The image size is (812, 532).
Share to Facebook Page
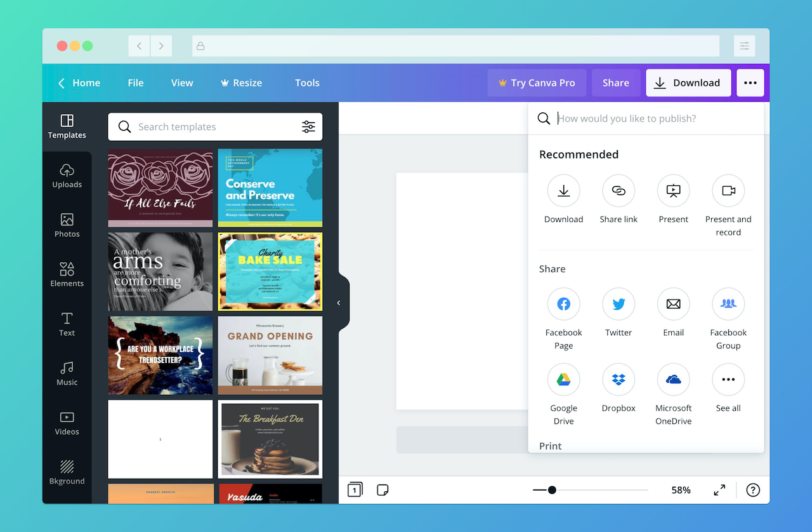click(x=563, y=304)
